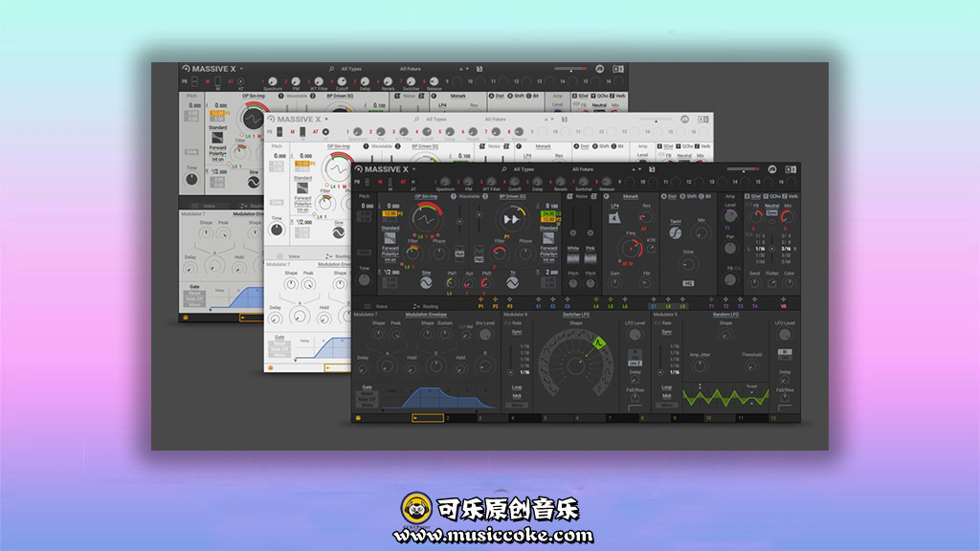Click the search magnifier in the middle white window
Screen dimensions: 980x551
[x=416, y=120]
